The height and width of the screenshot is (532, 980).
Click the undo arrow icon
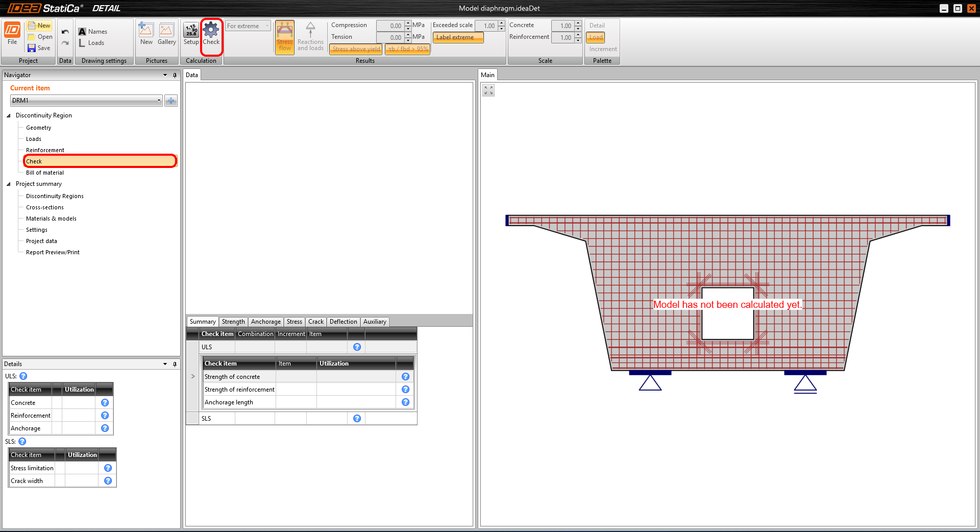click(65, 32)
